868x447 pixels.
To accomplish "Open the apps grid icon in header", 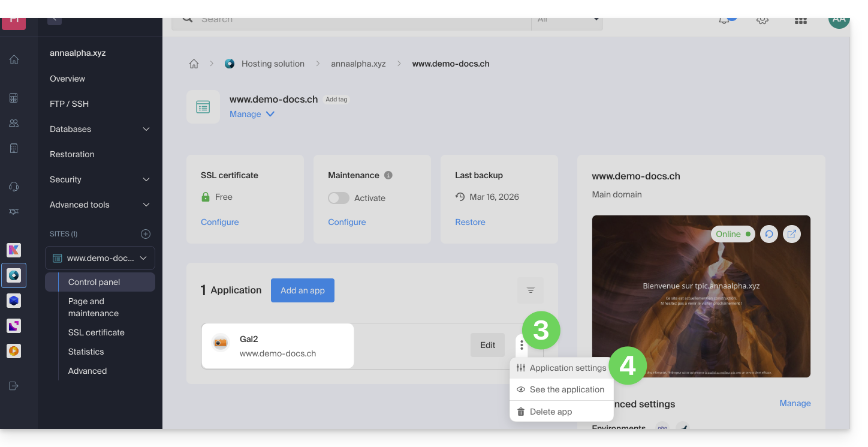I will point(800,20).
